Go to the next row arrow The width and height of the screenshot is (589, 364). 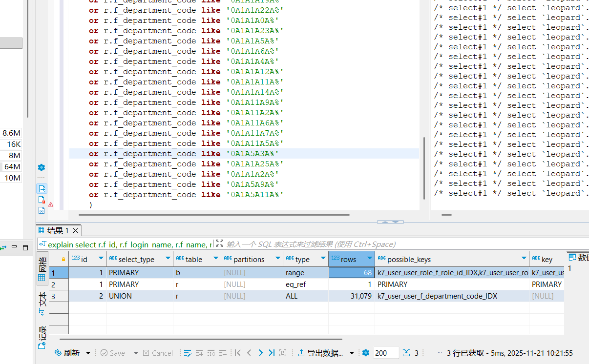tap(260, 353)
